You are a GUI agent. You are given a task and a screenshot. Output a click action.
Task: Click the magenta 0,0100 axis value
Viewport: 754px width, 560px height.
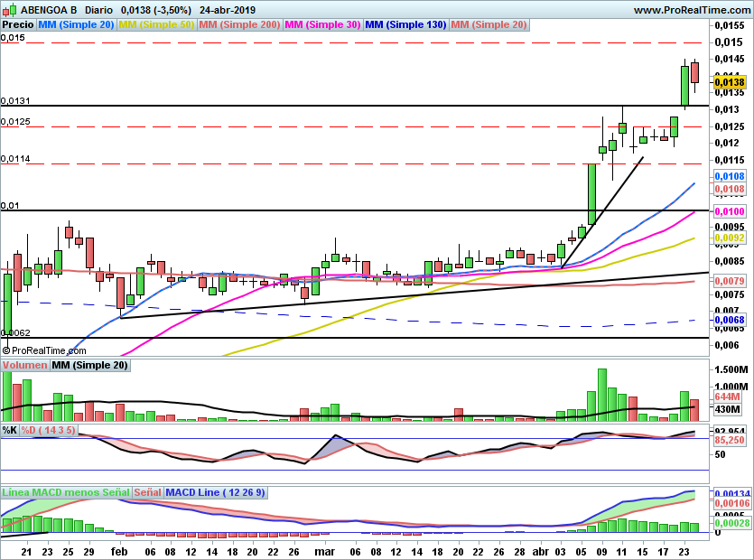click(x=730, y=211)
